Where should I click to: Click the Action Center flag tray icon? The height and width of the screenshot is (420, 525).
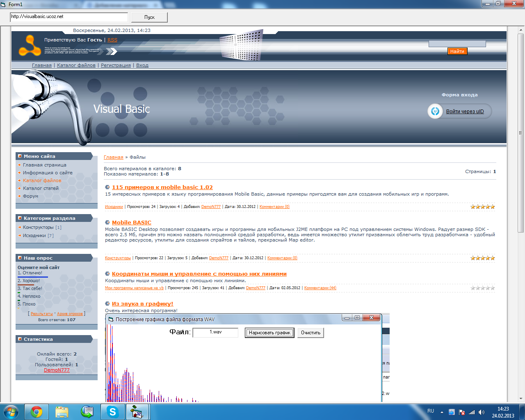[x=462, y=412]
